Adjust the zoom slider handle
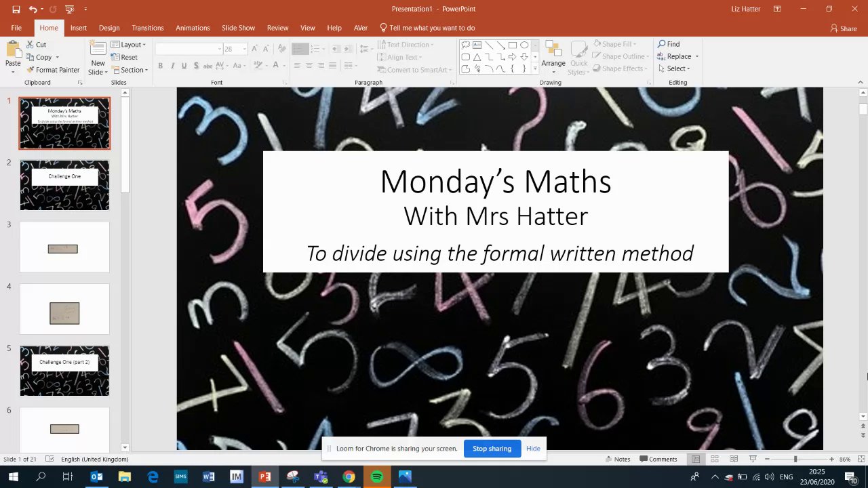Screen dimensions: 868x488 pyautogui.click(x=795, y=459)
